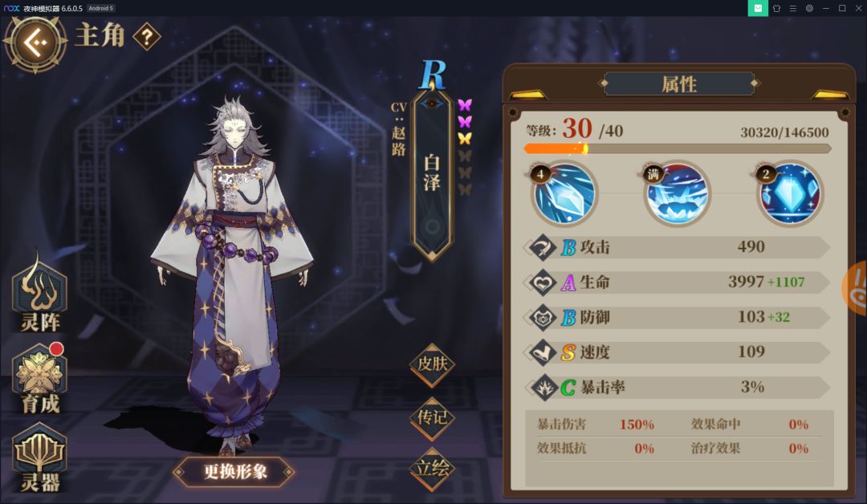867x504 pixels.
Task: Click the orange experience progress bar
Action: [x=678, y=148]
